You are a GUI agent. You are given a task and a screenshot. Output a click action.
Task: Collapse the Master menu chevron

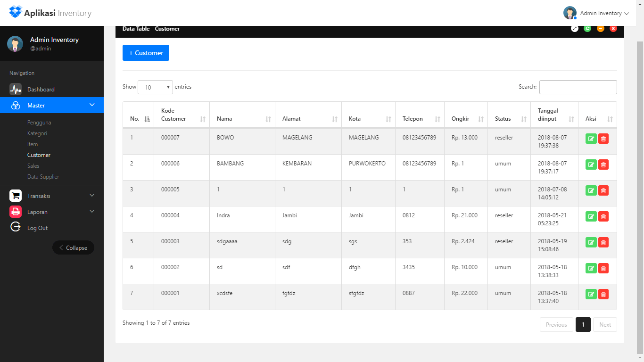pos(92,105)
